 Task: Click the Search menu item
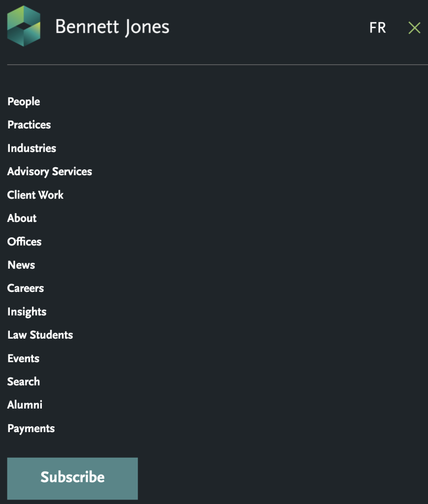tap(24, 381)
